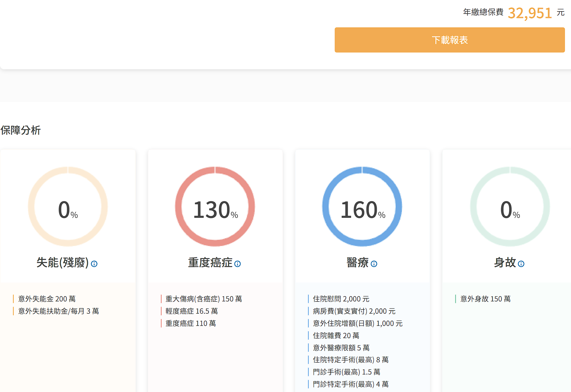Viewport: 571px width, 392px height.
Task: Select the 身故 card title
Action: pyautogui.click(x=505, y=262)
